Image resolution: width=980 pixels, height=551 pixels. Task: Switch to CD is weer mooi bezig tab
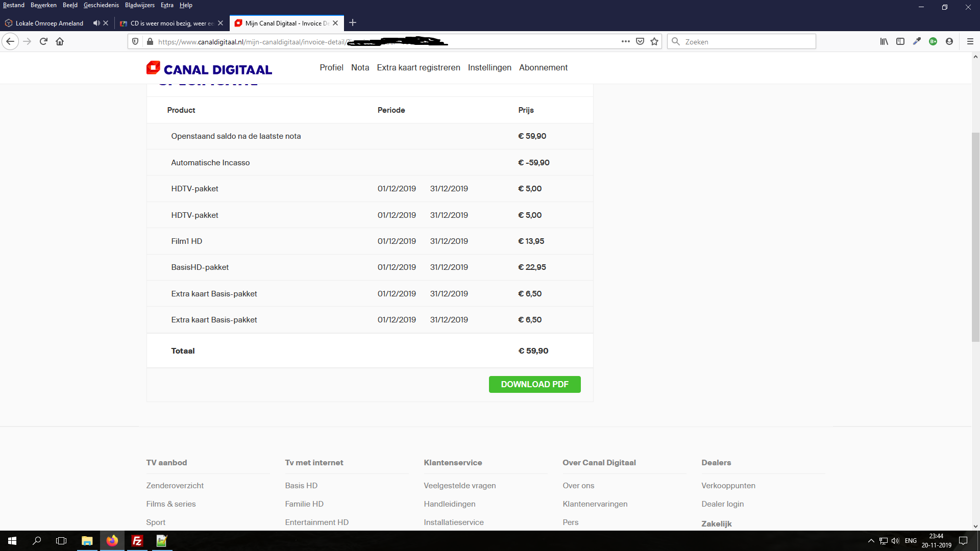click(x=171, y=23)
